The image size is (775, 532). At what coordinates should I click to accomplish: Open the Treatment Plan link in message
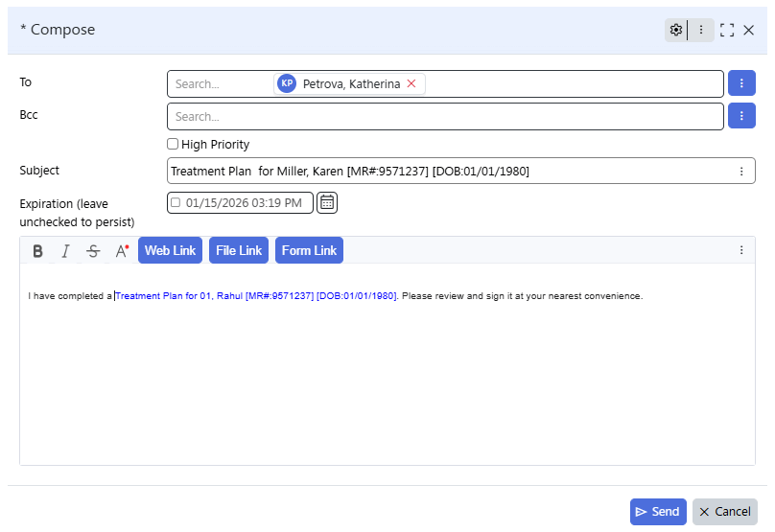tap(256, 296)
